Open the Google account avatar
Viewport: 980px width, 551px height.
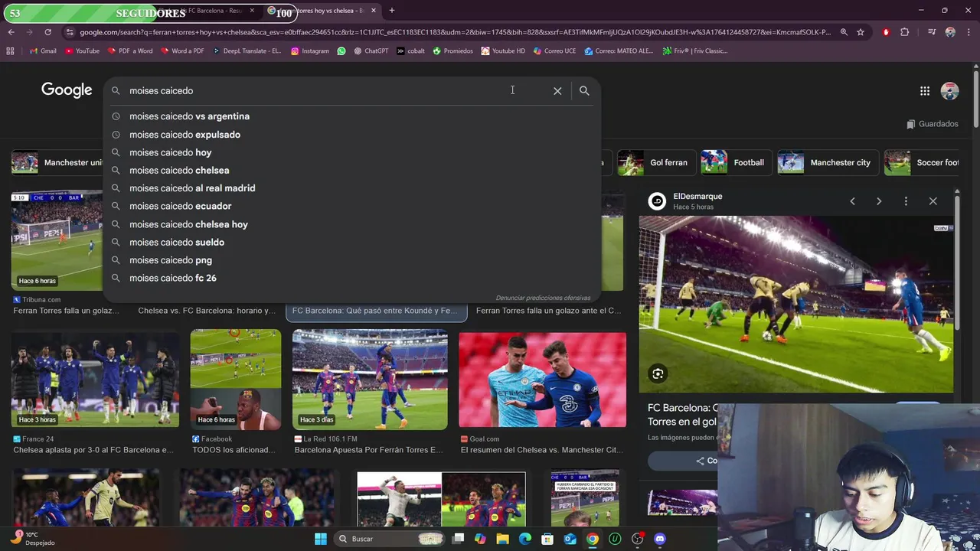click(949, 91)
